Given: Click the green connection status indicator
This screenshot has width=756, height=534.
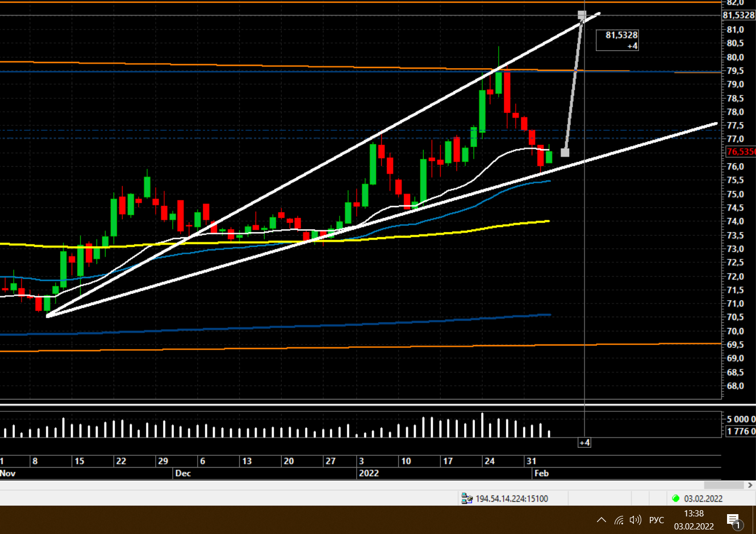Looking at the screenshot, I should click(675, 498).
